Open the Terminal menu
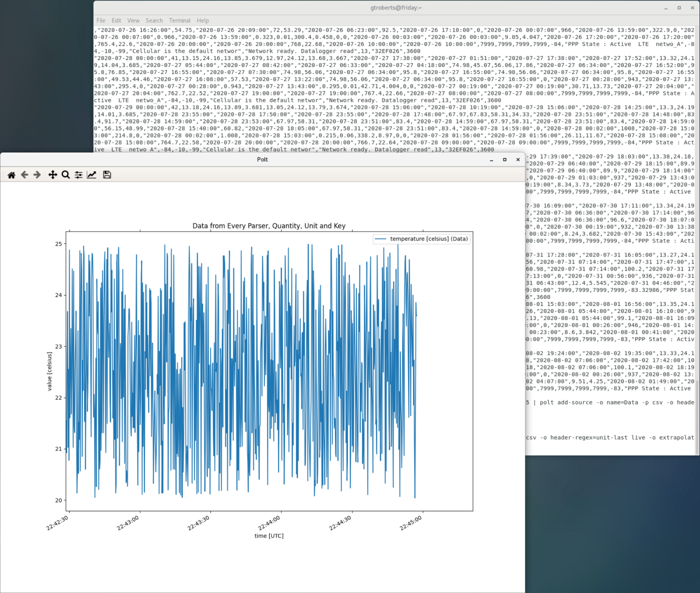Image resolution: width=700 pixels, height=593 pixels. (x=179, y=20)
